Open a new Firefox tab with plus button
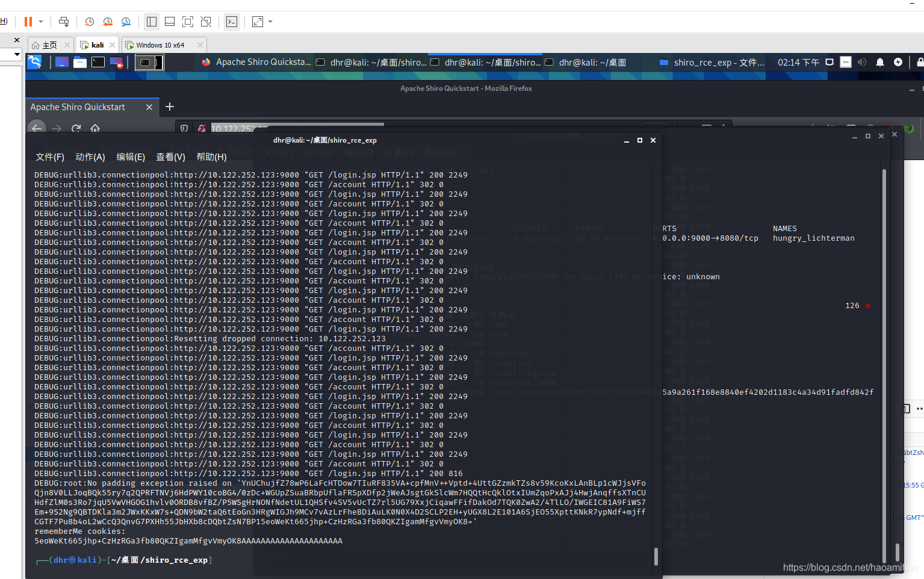Screen dimensions: 924x579 pyautogui.click(x=170, y=107)
